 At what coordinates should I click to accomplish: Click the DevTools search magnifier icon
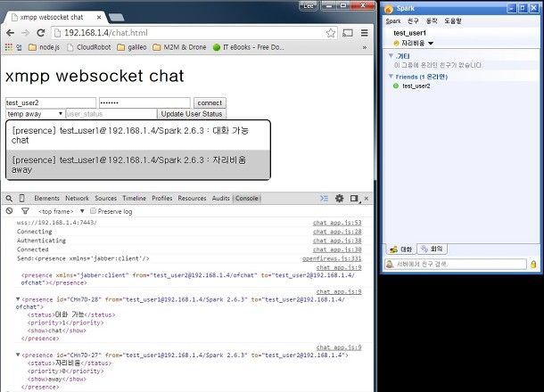click(x=9, y=199)
